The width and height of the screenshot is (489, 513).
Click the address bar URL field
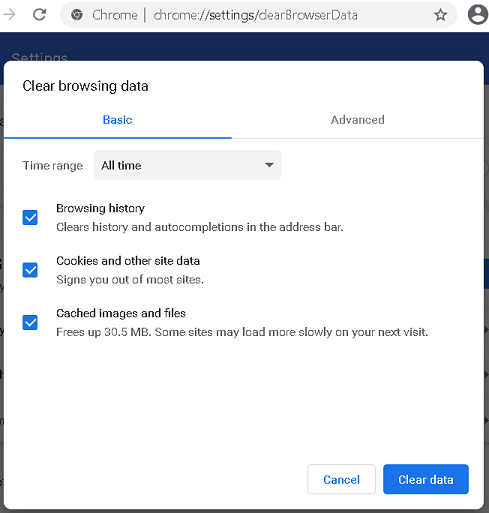tap(255, 15)
